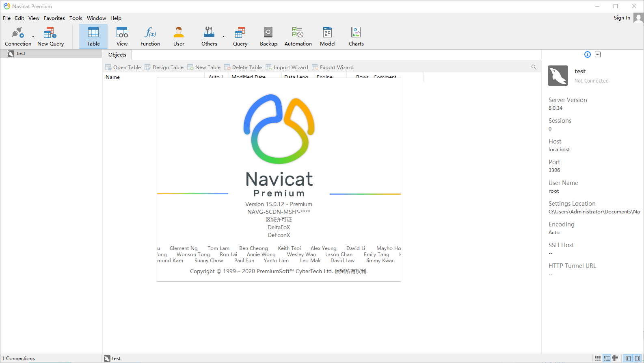Open the Automation toolbar button
The height and width of the screenshot is (363, 644).
pos(298,36)
